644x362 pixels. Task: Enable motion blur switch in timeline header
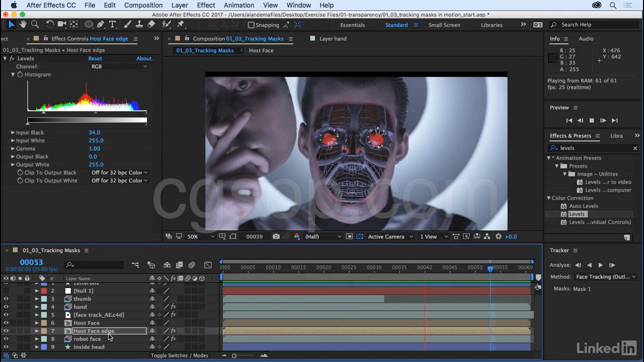pyautogui.click(x=192, y=265)
